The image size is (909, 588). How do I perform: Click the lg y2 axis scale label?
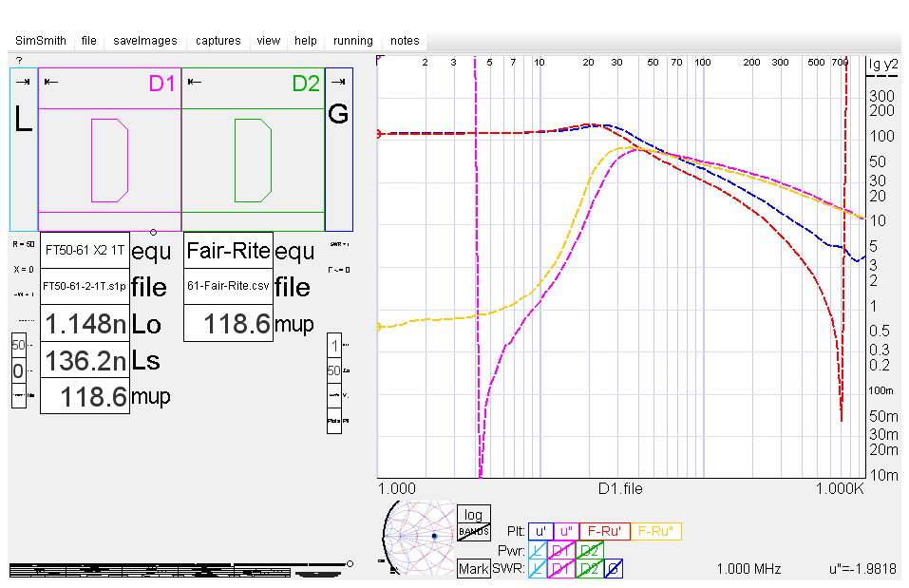click(883, 66)
